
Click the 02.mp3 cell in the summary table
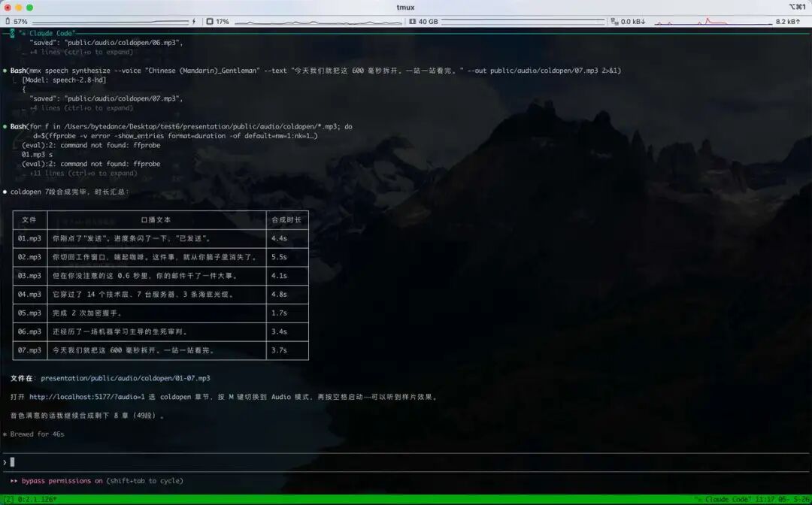coord(29,257)
